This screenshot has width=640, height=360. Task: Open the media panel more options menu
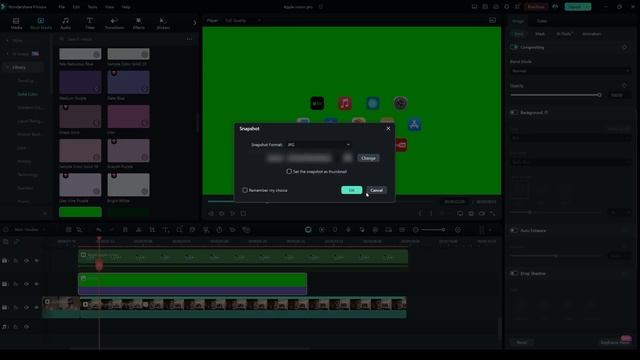pyautogui.click(x=189, y=39)
